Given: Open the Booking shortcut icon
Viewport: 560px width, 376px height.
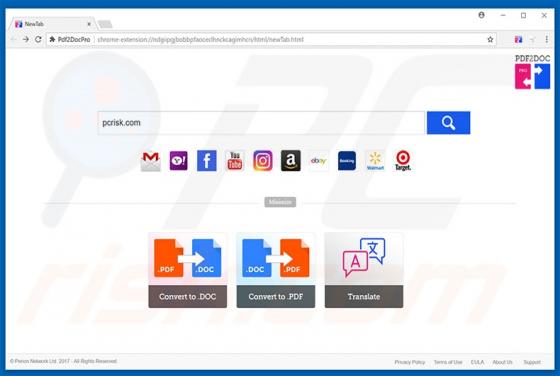Looking at the screenshot, I should point(347,161).
